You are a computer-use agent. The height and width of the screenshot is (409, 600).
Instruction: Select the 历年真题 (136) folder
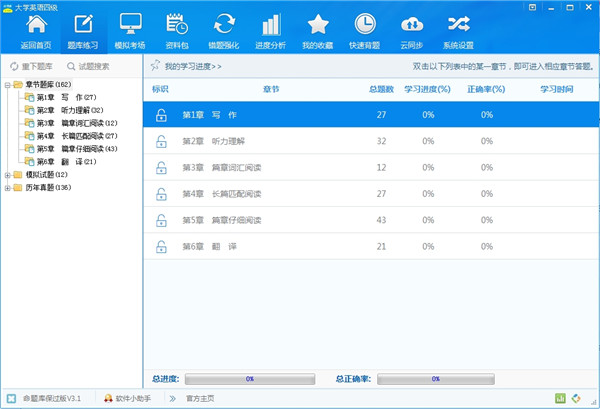point(48,187)
